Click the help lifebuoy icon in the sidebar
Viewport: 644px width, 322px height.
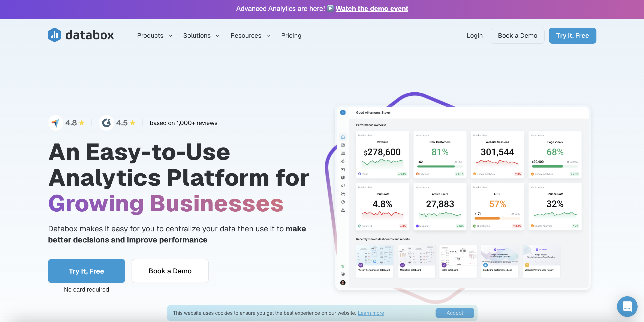pos(343,274)
